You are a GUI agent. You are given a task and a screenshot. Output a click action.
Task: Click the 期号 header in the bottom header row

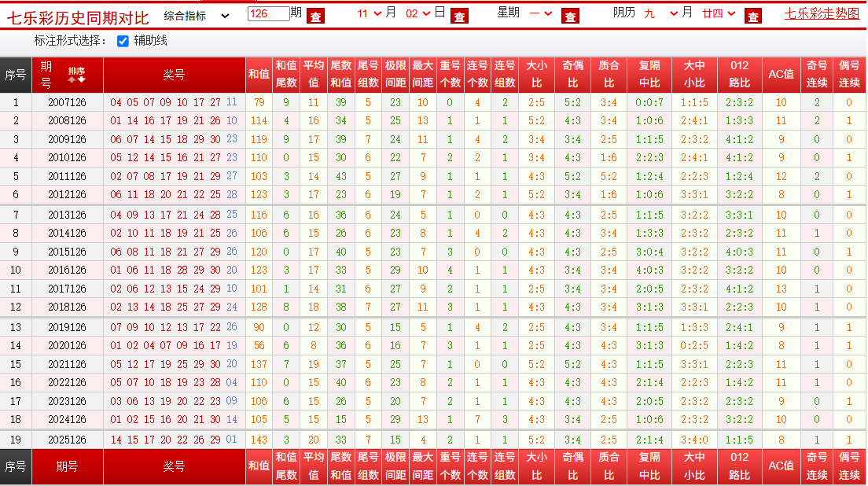coord(67,466)
